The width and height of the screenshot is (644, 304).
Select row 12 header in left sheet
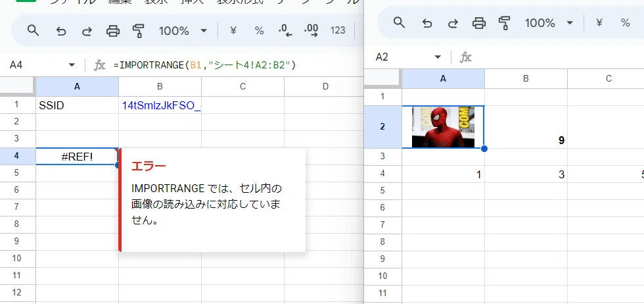(18, 292)
